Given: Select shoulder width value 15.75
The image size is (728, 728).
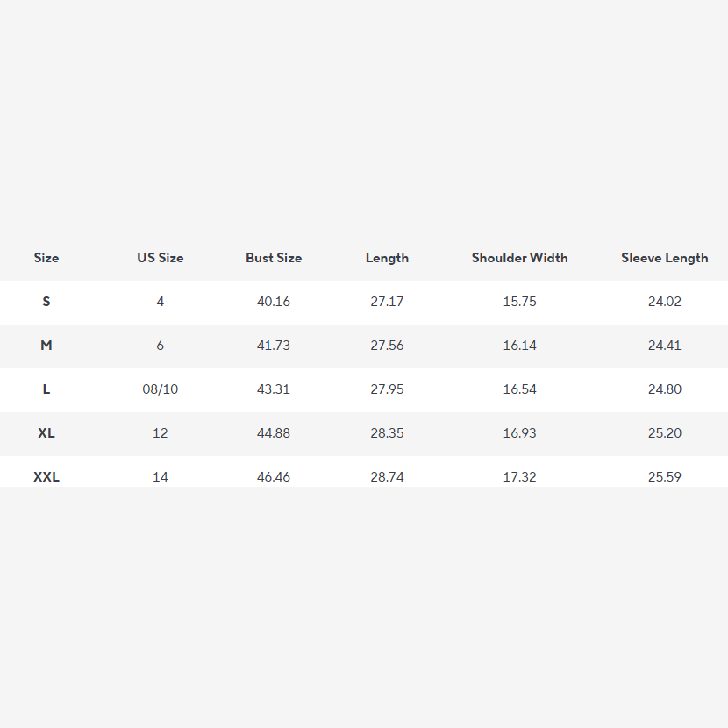Looking at the screenshot, I should pos(519,302).
